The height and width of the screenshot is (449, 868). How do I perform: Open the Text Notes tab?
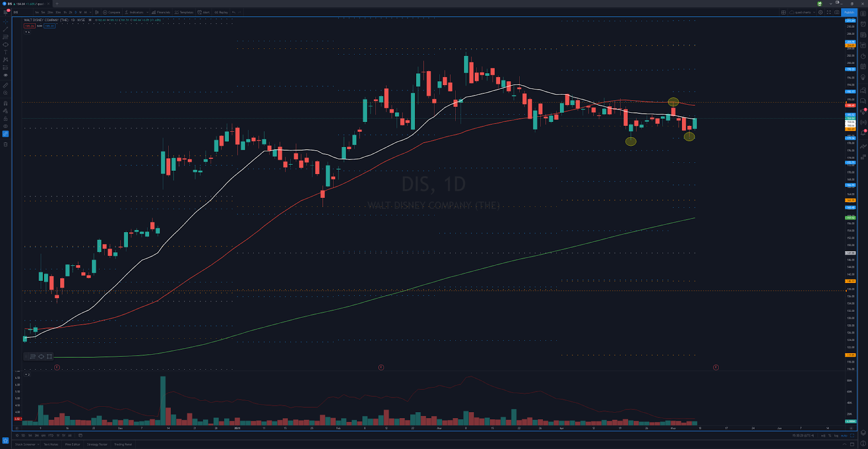click(51, 444)
